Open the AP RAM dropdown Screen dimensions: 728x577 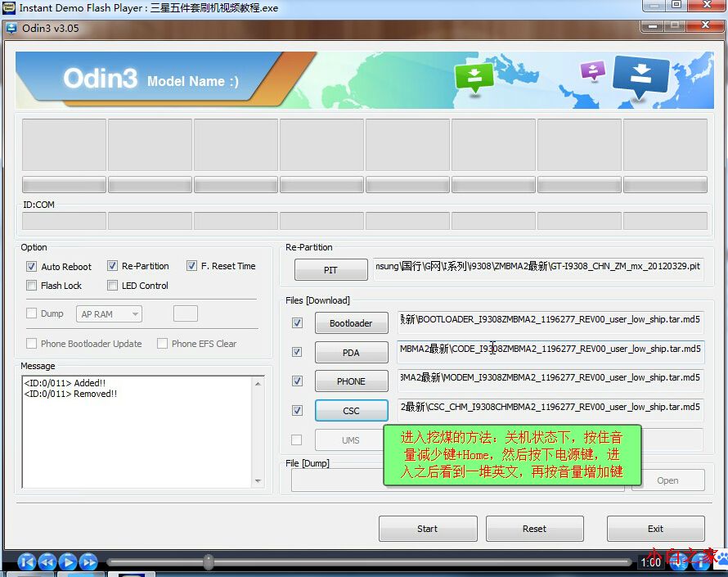coord(109,314)
